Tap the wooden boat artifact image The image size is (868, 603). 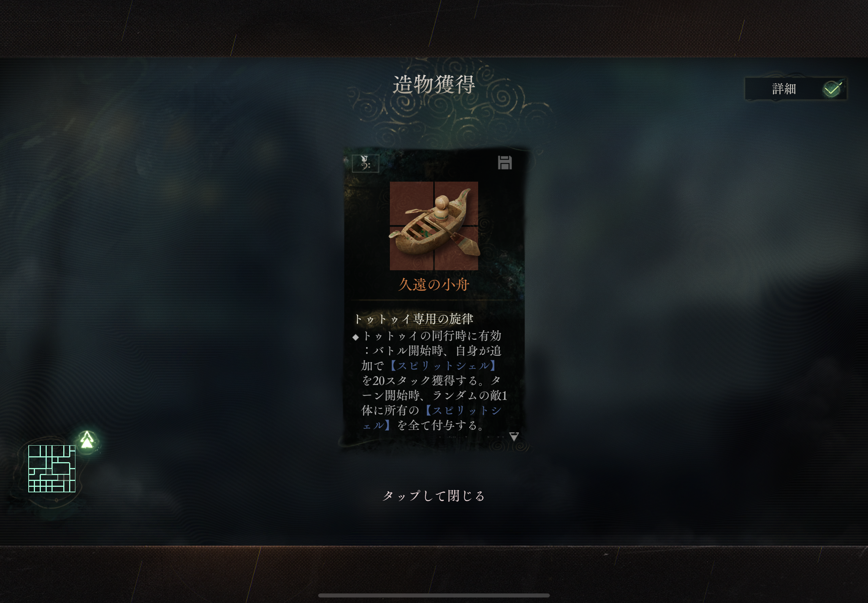(x=434, y=226)
